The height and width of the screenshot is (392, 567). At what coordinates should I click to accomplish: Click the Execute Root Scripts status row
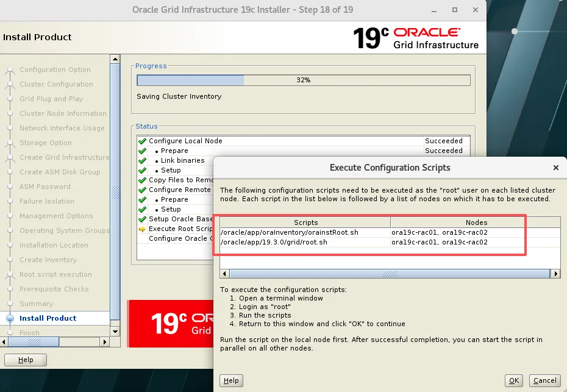176,229
